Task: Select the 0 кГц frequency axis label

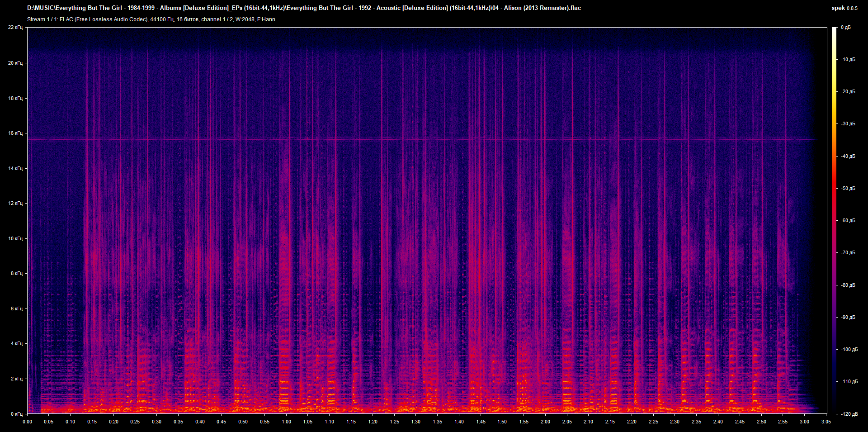Action: click(x=17, y=414)
